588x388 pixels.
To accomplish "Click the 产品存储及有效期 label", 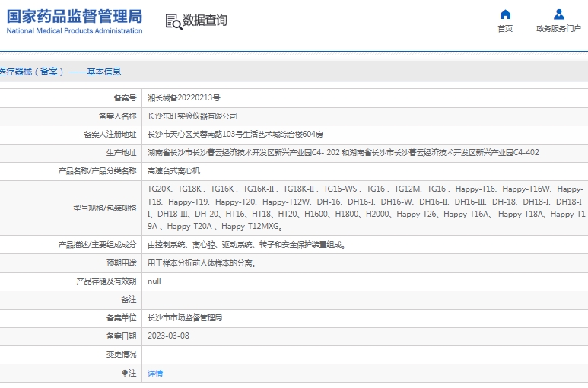I will click(x=106, y=281).
